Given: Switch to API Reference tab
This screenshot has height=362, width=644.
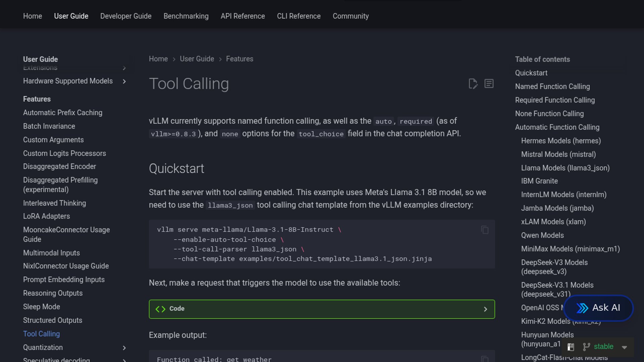Looking at the screenshot, I should 243,16.
